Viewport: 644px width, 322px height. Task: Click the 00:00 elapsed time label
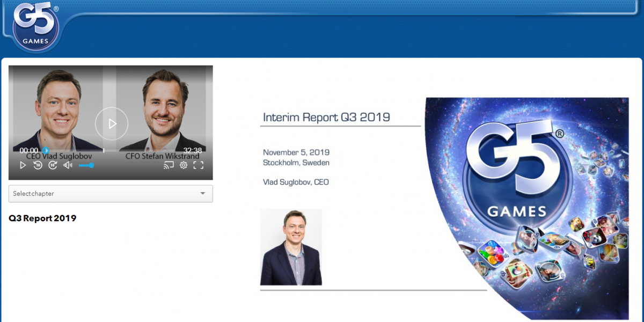(29, 150)
